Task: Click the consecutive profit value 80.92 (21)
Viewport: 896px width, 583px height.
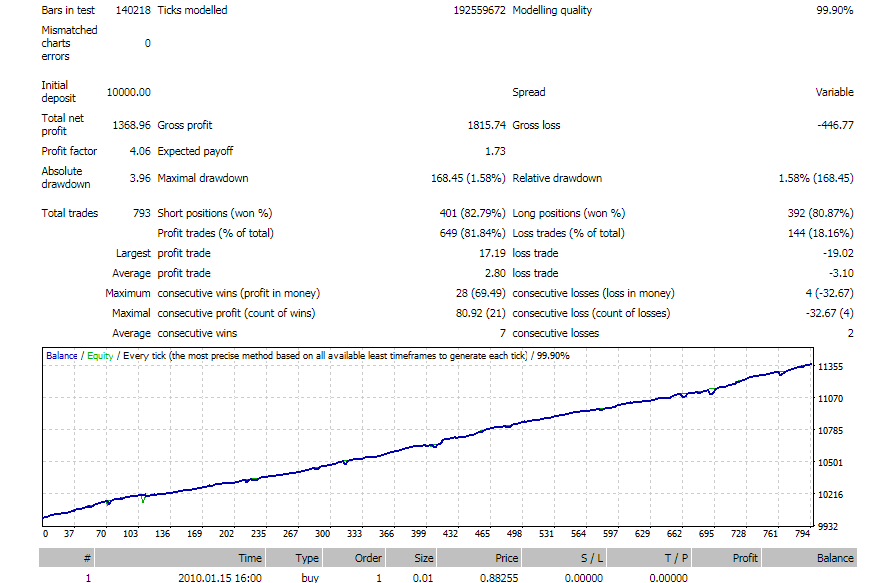Action: coord(481,313)
